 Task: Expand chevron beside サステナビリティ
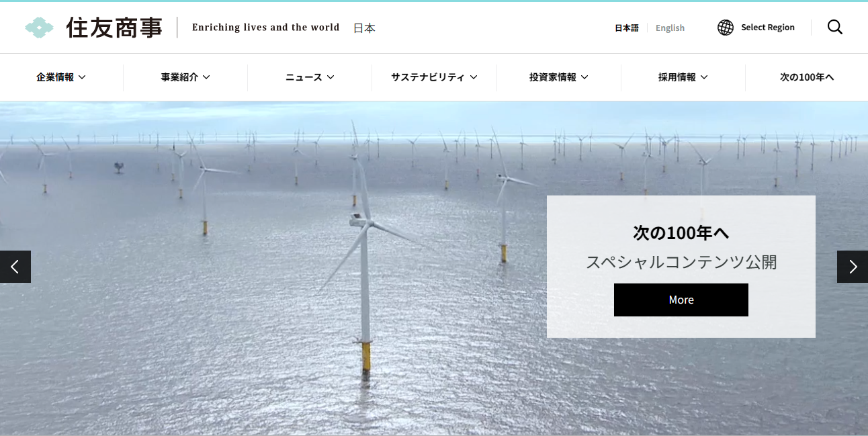(x=474, y=77)
